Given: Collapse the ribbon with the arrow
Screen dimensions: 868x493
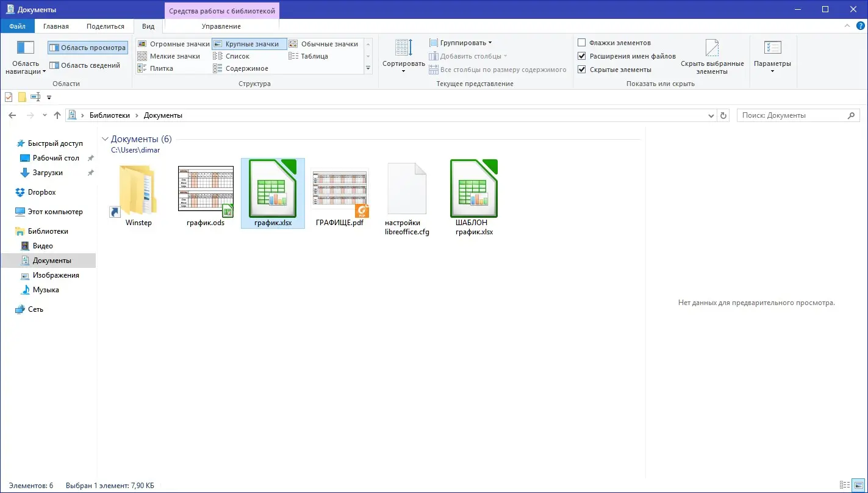Looking at the screenshot, I should [847, 26].
